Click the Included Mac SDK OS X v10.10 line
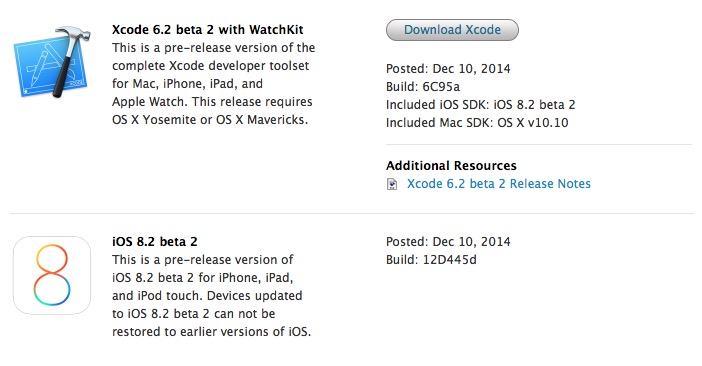 (x=477, y=123)
